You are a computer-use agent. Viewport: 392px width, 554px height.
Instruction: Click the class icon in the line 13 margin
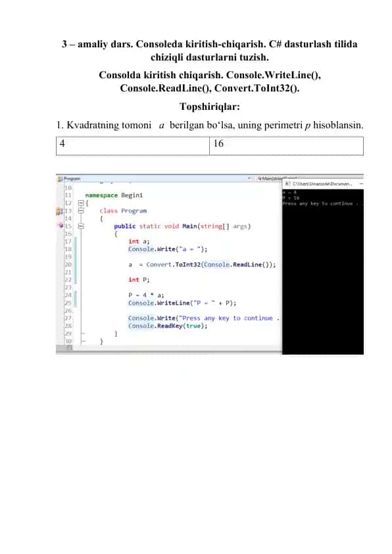tap(59, 211)
